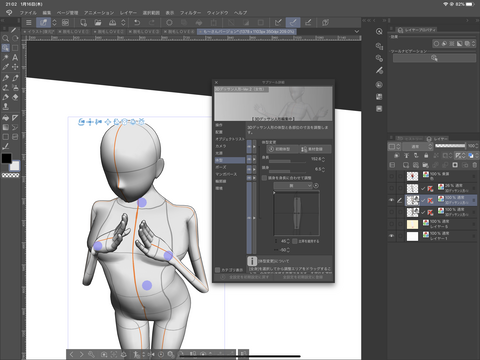Tap the save document icon in command bar
The image size is (480, 360).
click(113, 22)
